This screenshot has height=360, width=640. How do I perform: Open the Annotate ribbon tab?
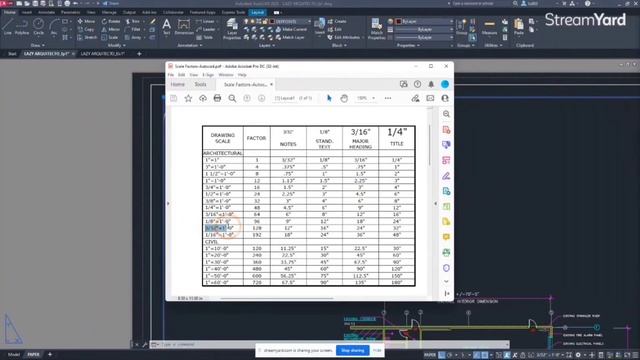(46, 12)
